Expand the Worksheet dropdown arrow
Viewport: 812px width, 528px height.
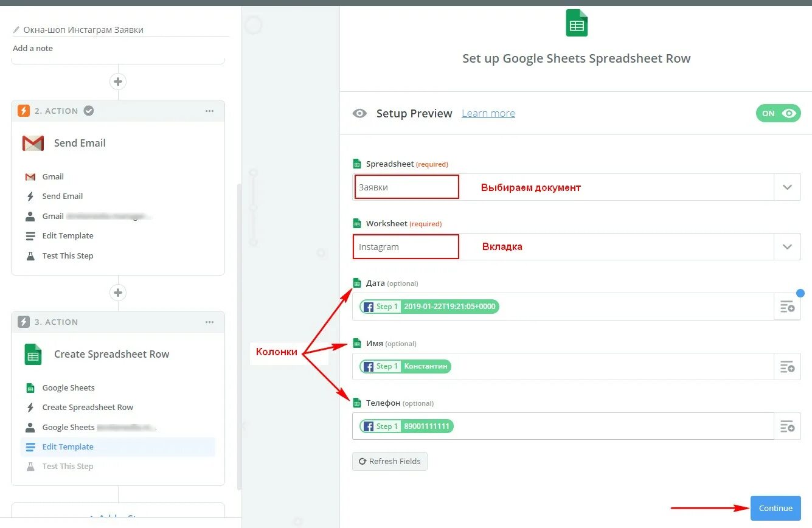[x=787, y=247]
